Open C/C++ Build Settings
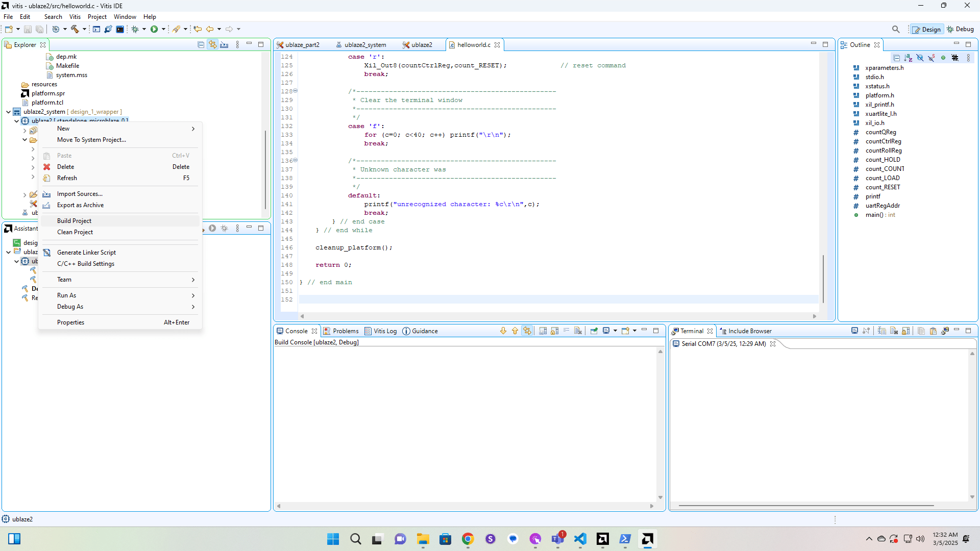The image size is (980, 551). click(x=85, y=264)
